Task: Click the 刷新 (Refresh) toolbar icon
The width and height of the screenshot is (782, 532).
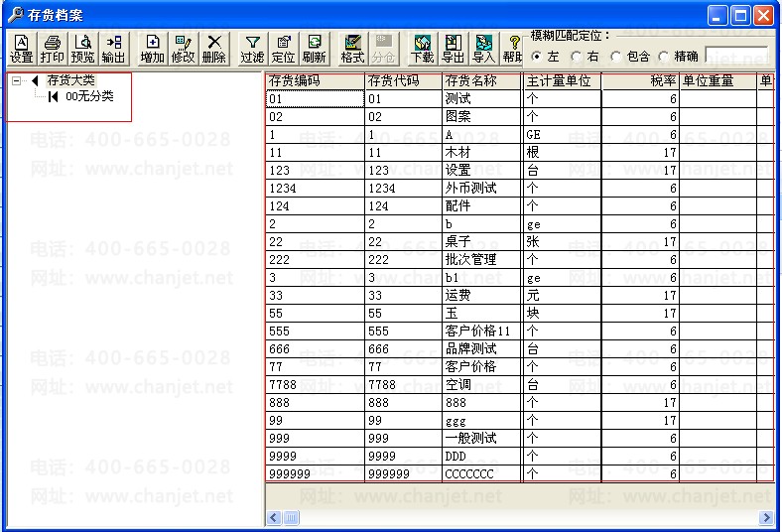Action: tap(314, 49)
